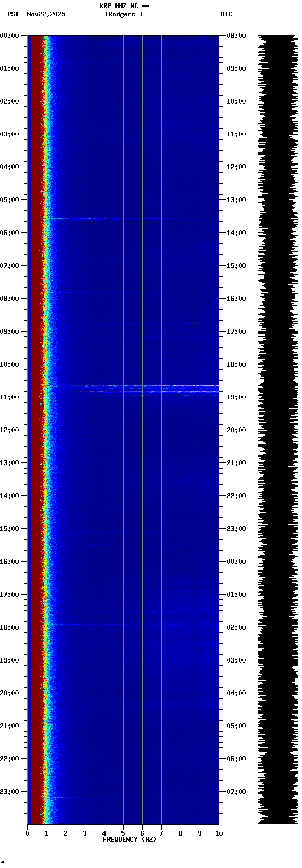
Task: Click the bright broadband event streak before 11:00 PST
Action: pyautogui.click(x=134, y=386)
